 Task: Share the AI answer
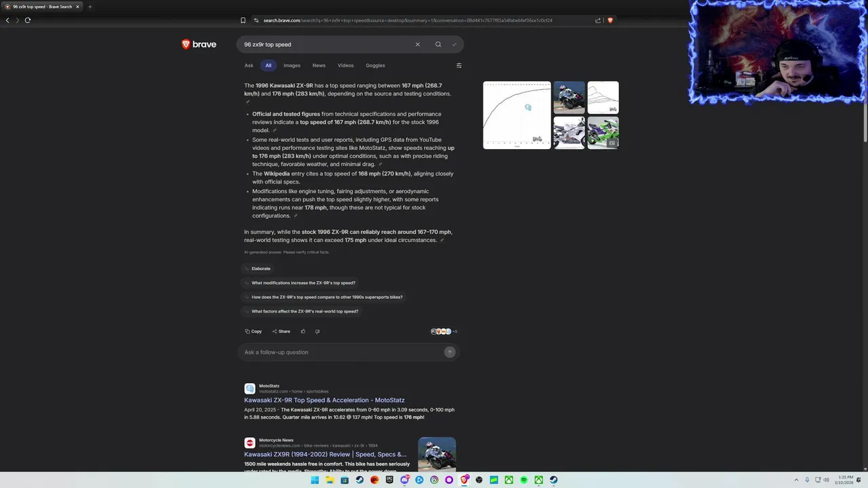(281, 331)
